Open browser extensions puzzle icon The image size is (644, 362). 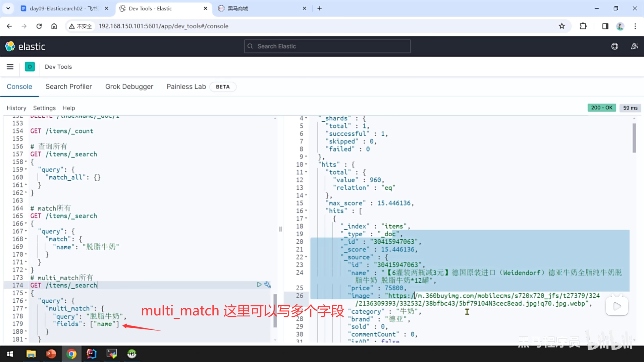tap(583, 26)
